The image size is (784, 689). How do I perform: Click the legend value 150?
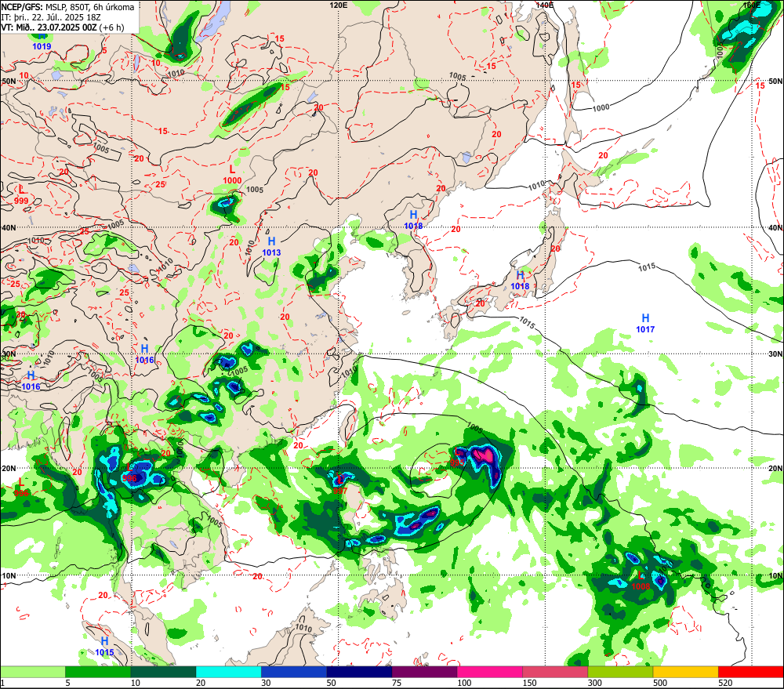pyautogui.click(x=529, y=683)
